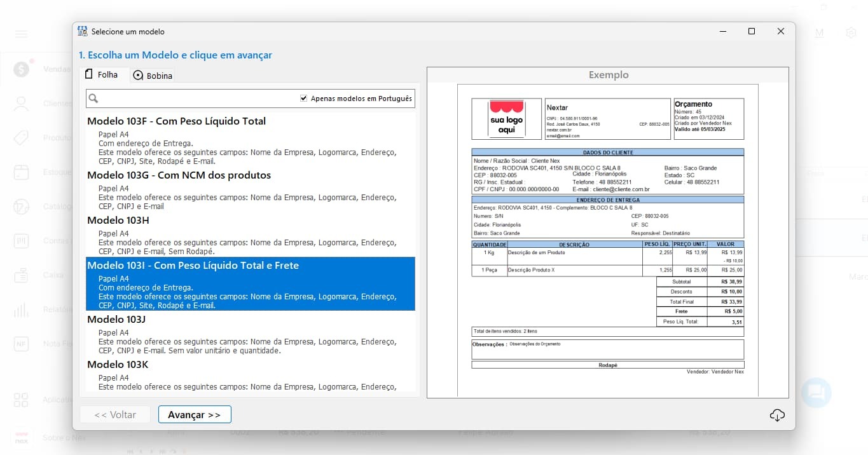
Task: Switch to the Bobina tab
Action: [153, 76]
